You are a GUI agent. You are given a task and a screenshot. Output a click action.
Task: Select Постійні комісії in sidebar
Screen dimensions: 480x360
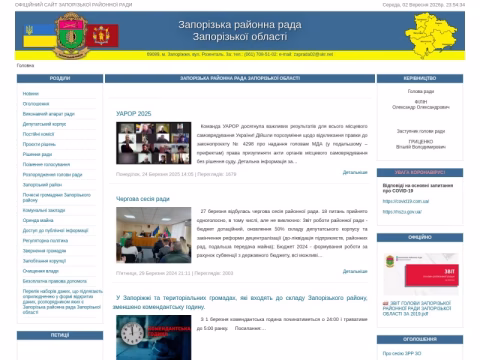(38, 134)
